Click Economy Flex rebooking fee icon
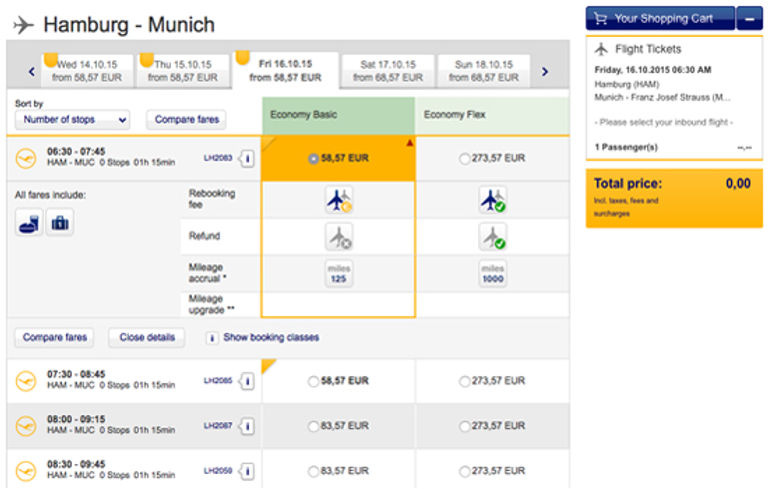 pyautogui.click(x=493, y=200)
